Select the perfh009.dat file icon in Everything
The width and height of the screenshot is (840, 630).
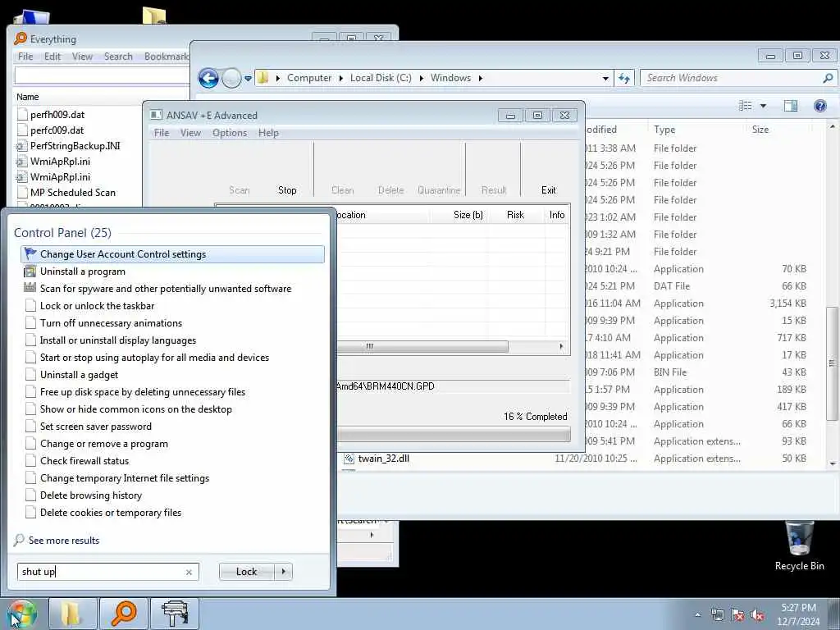click(22, 114)
